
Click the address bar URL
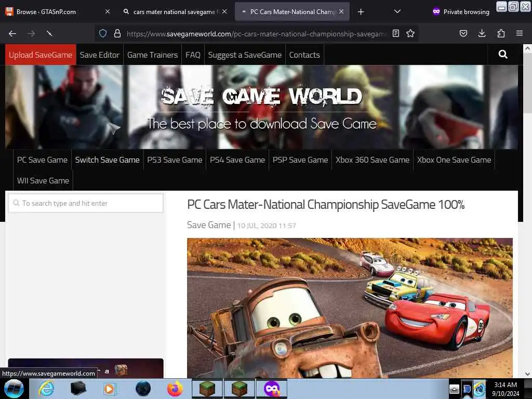click(256, 34)
